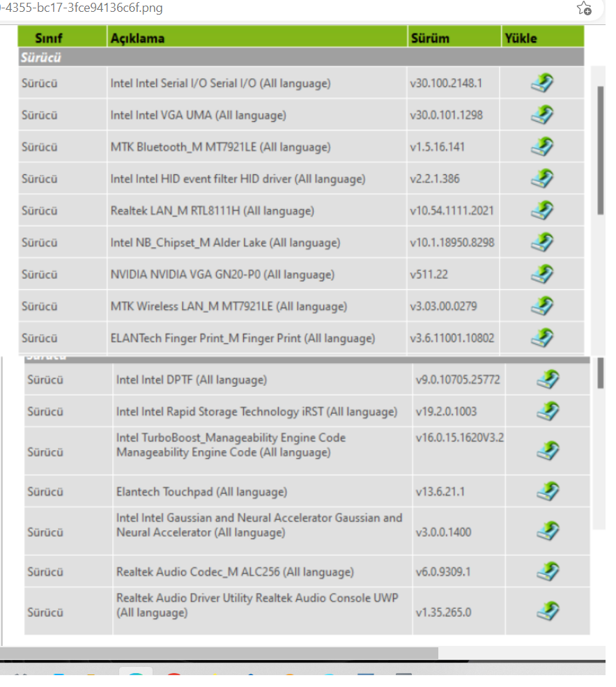Download the Realtek LAN RTL8111H driver
Viewport: 616px width, 687px height.
coord(542,210)
